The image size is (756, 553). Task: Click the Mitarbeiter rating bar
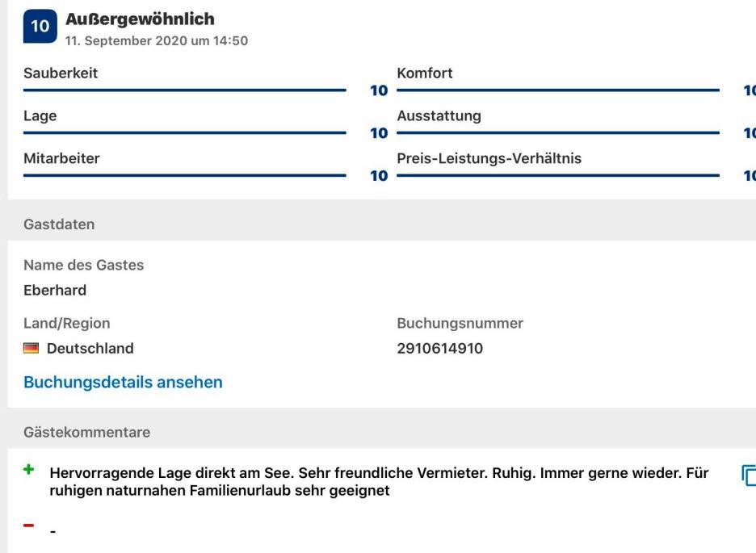[x=184, y=175]
